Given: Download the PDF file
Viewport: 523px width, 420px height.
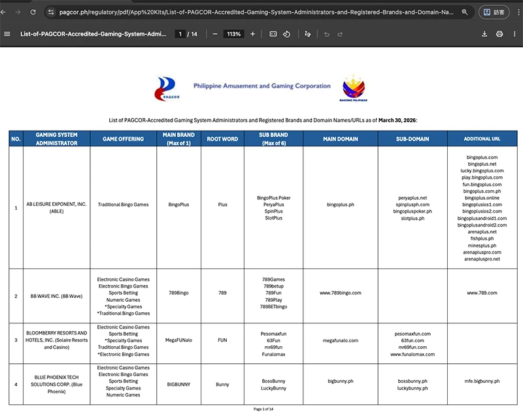Looking at the screenshot, I should tap(484, 34).
